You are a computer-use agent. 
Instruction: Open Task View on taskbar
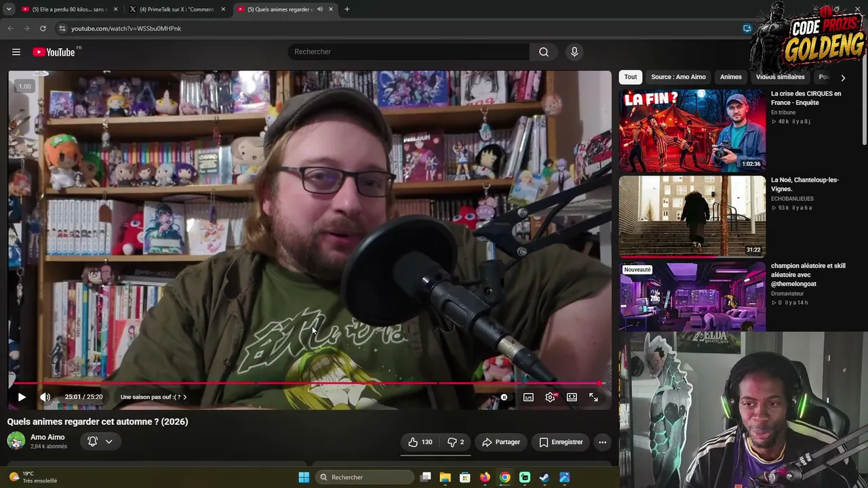click(425, 477)
